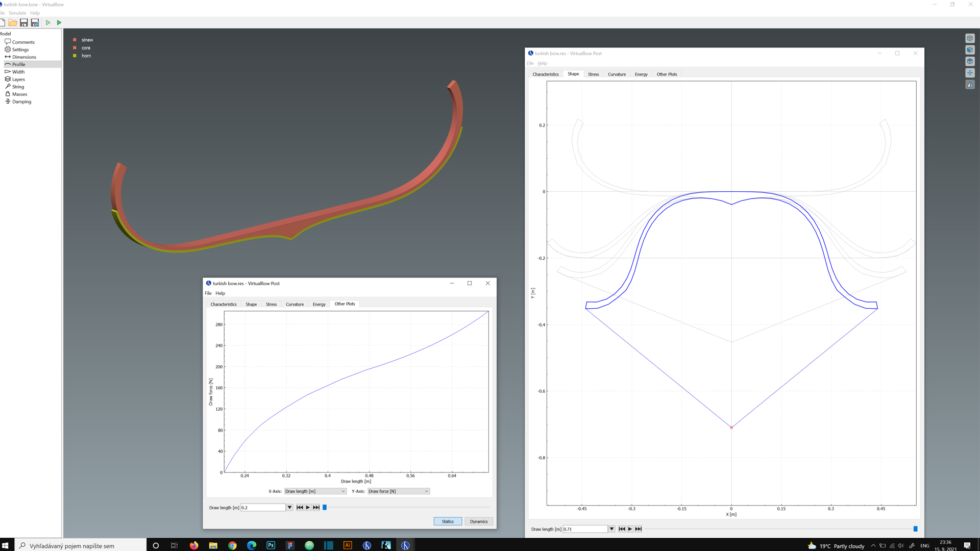Image resolution: width=980 pixels, height=551 pixels.
Task: Click draw length dropdown arrow in the large Post window
Action: coord(611,529)
